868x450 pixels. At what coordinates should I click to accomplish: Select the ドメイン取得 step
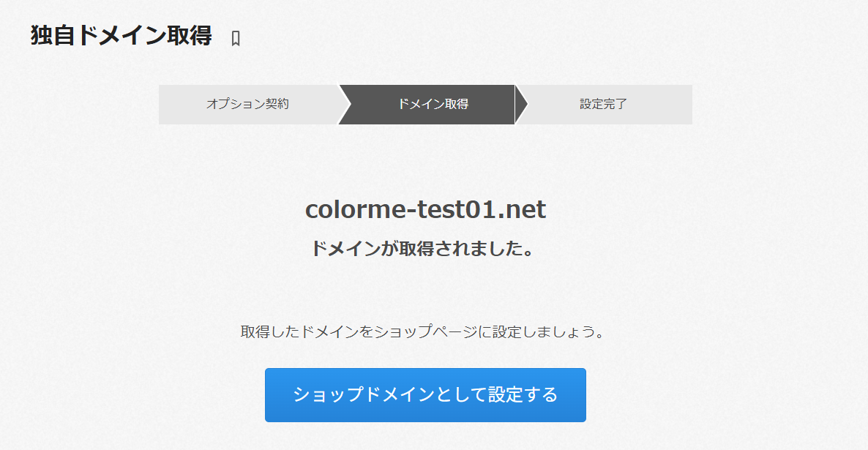pyautogui.click(x=433, y=105)
